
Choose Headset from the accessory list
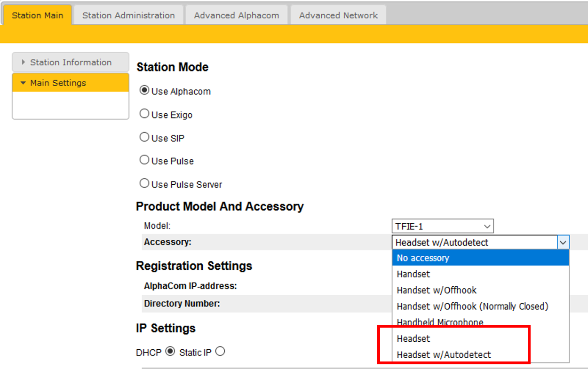tap(413, 338)
